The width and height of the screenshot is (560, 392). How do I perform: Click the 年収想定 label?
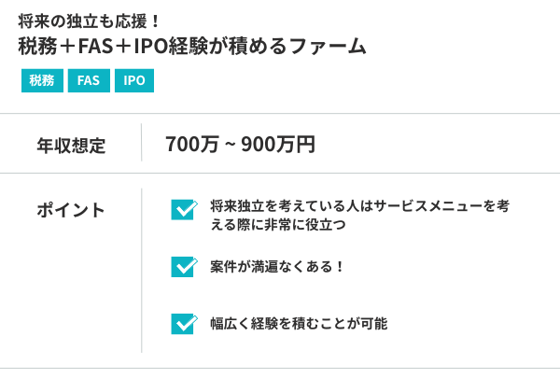point(71,145)
